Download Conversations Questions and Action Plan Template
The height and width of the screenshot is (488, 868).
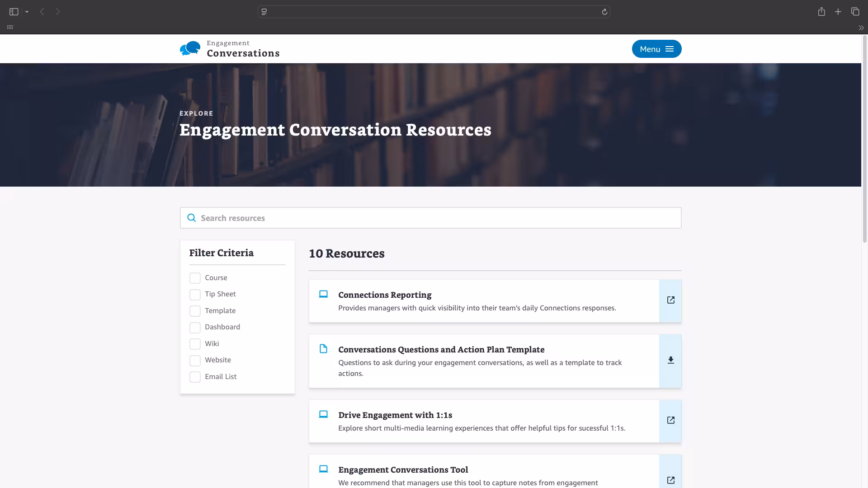pyautogui.click(x=670, y=361)
